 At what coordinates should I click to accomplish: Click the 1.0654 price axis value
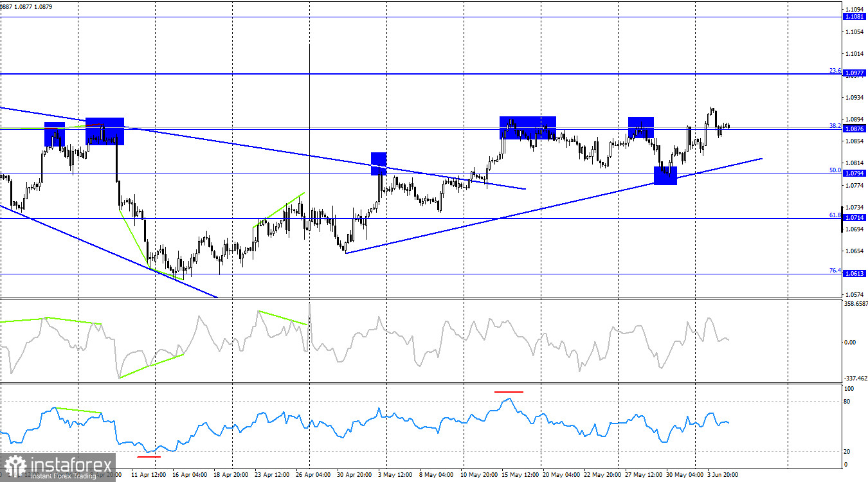pyautogui.click(x=856, y=251)
